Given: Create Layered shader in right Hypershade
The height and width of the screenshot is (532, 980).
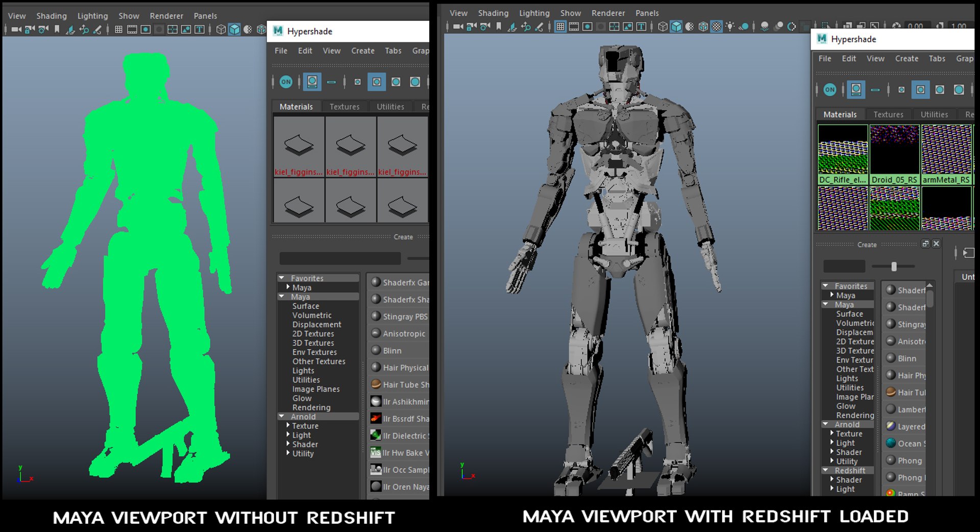Looking at the screenshot, I should [x=904, y=426].
